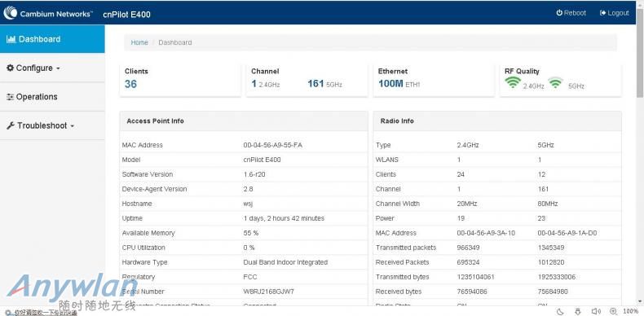Click software version value 1.6-r20
This screenshot has width=644, height=316.
point(254,174)
